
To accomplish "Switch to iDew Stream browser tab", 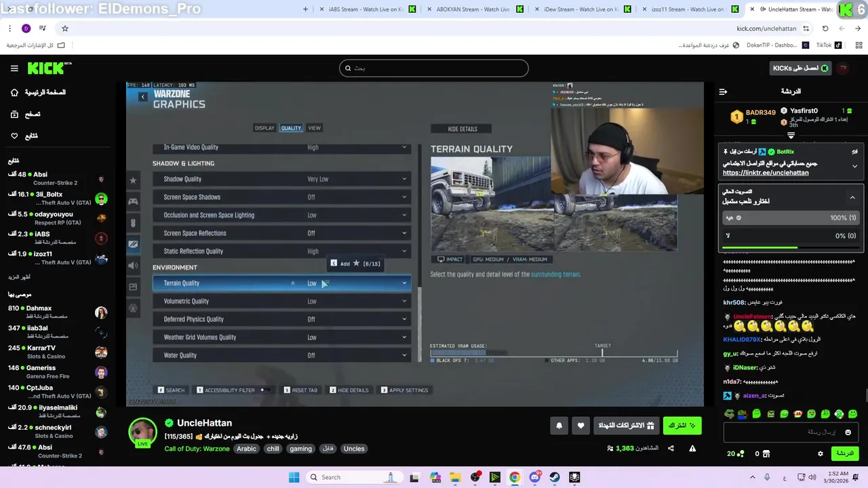I will coord(581,9).
